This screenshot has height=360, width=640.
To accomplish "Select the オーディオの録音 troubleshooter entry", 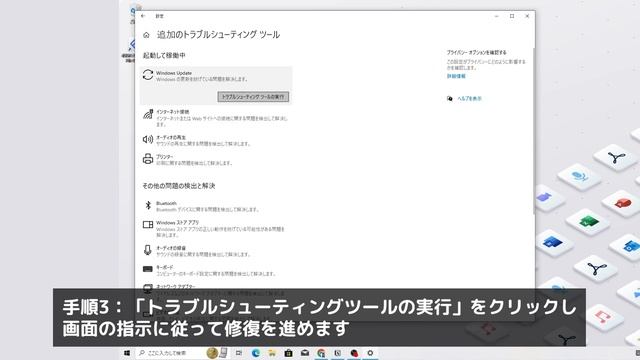I will pyautogui.click(x=216, y=251).
